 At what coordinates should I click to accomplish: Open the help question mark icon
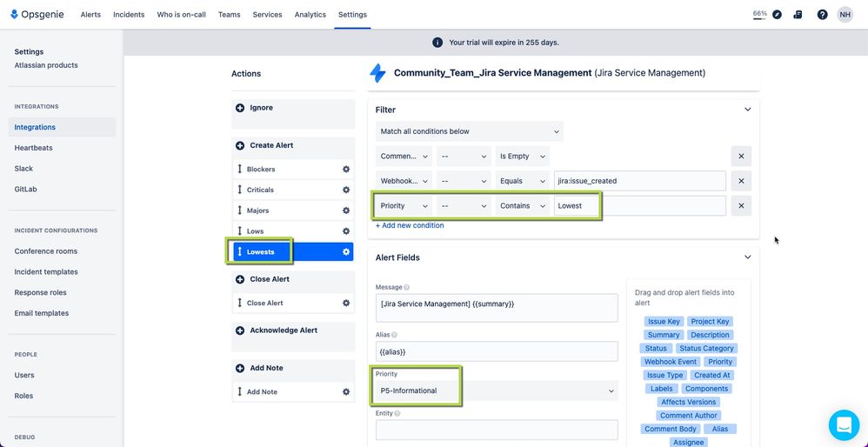click(822, 15)
